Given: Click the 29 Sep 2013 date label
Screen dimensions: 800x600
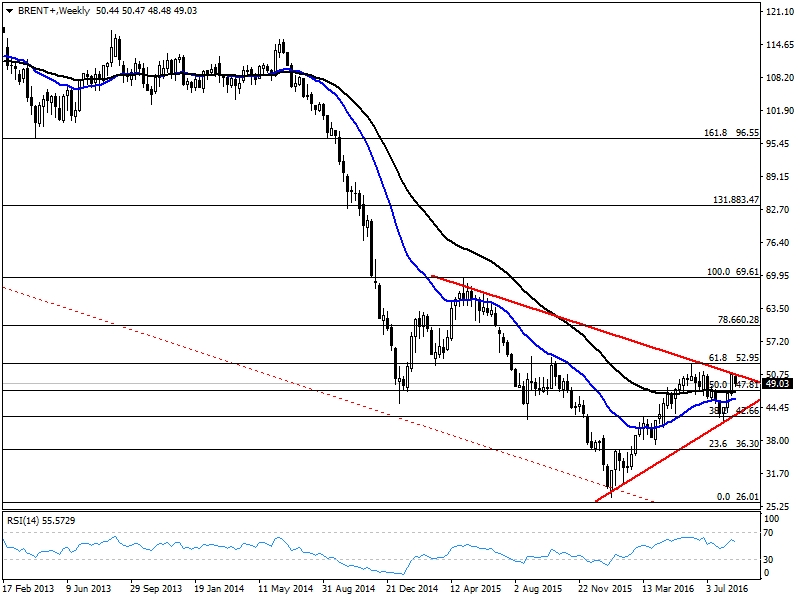Looking at the screenshot, I should [x=156, y=589].
